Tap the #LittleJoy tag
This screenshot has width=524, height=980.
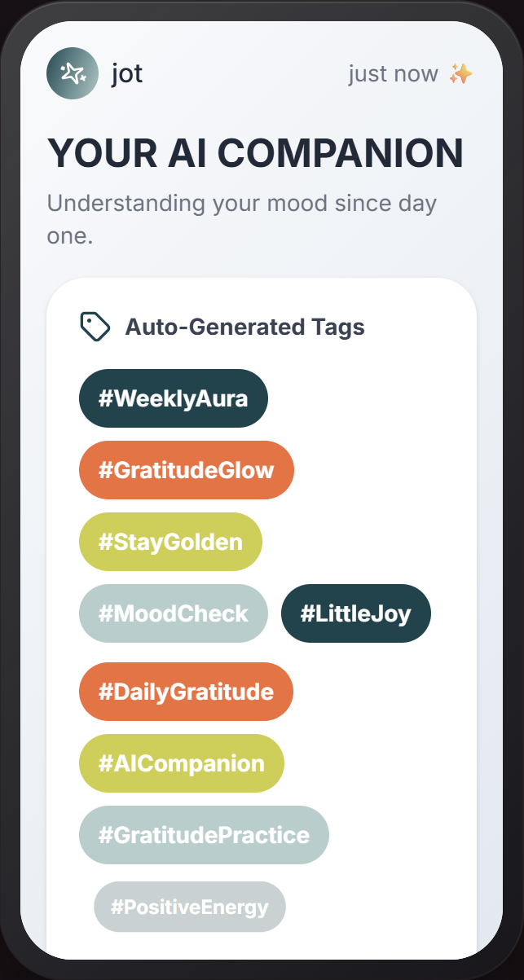click(355, 613)
